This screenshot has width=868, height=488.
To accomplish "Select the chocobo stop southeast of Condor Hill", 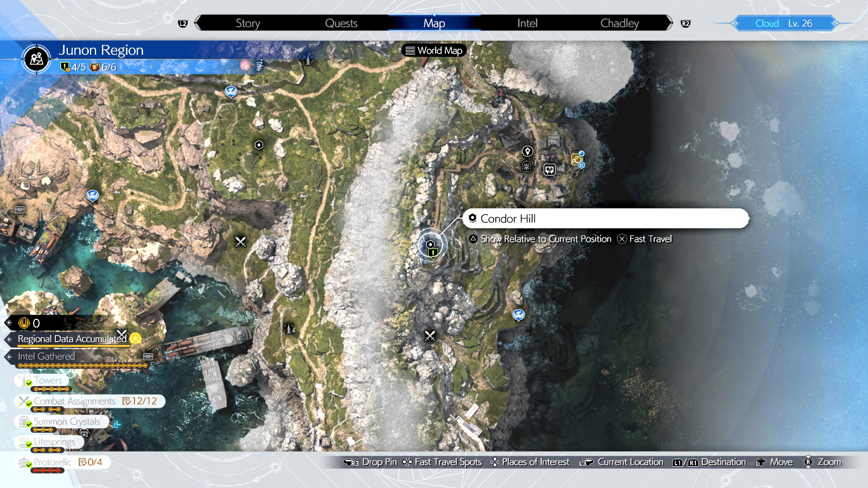I will [x=519, y=314].
